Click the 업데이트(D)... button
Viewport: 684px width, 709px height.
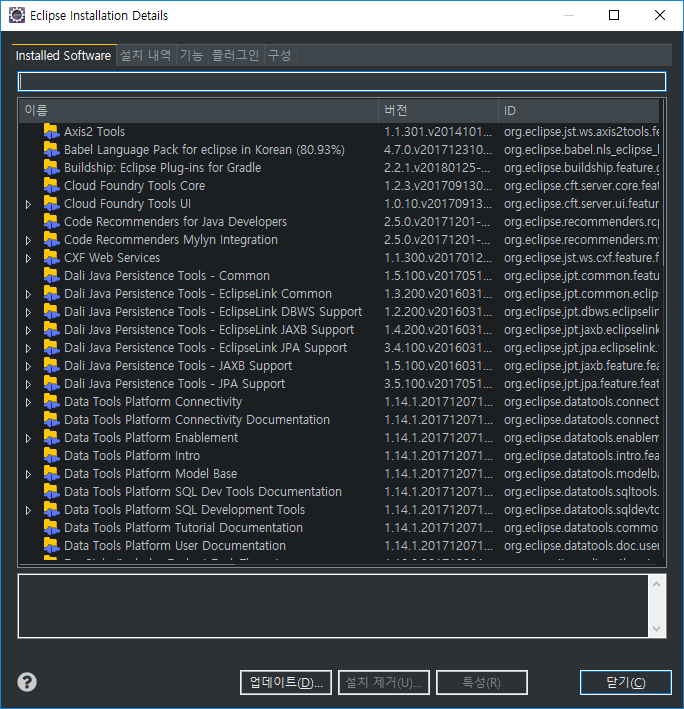click(x=286, y=682)
